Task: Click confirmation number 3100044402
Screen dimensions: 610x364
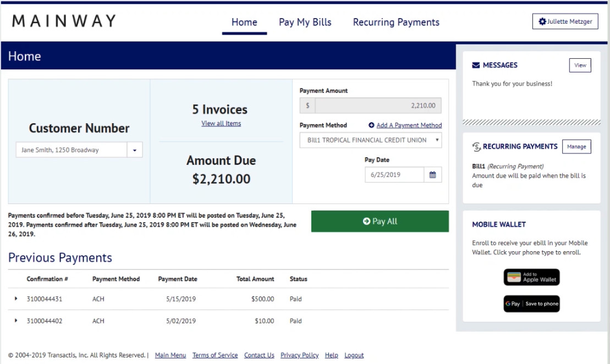Action: point(45,321)
